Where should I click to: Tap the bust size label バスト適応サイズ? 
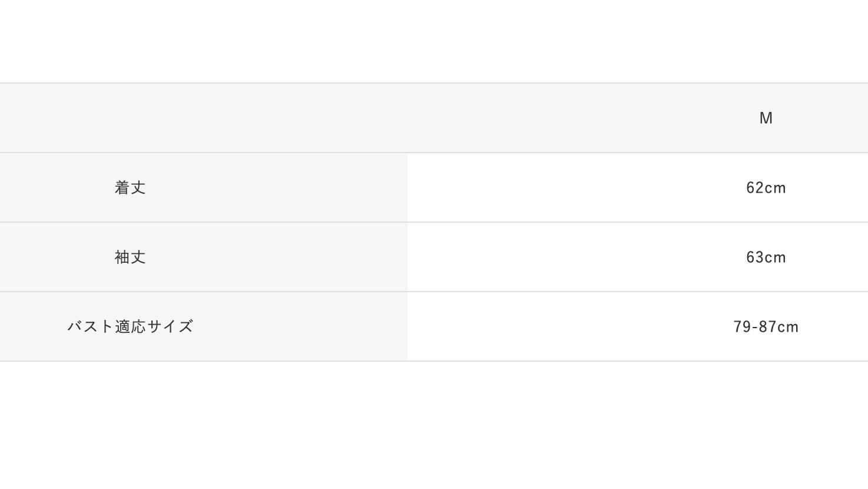[130, 326]
